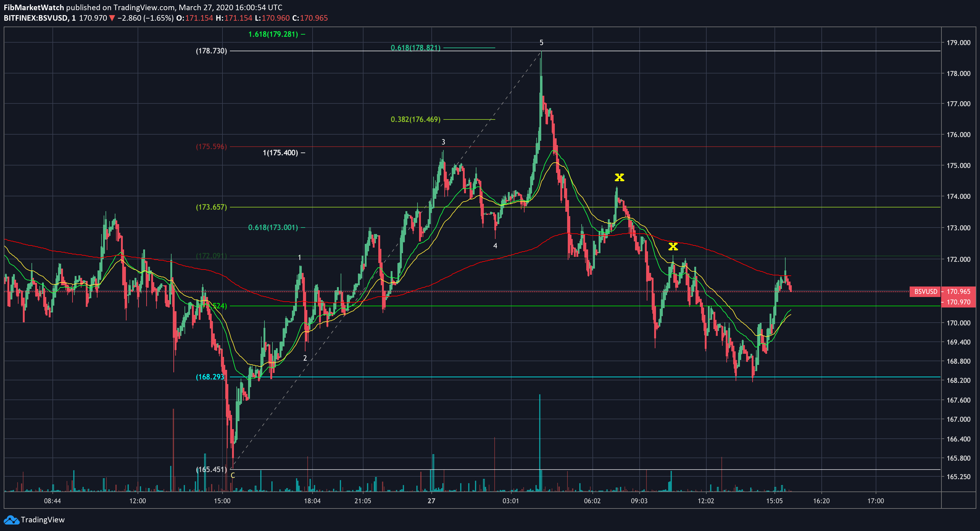Click the 21:05 time axis label
This screenshot has height=531, width=980.
(363, 501)
